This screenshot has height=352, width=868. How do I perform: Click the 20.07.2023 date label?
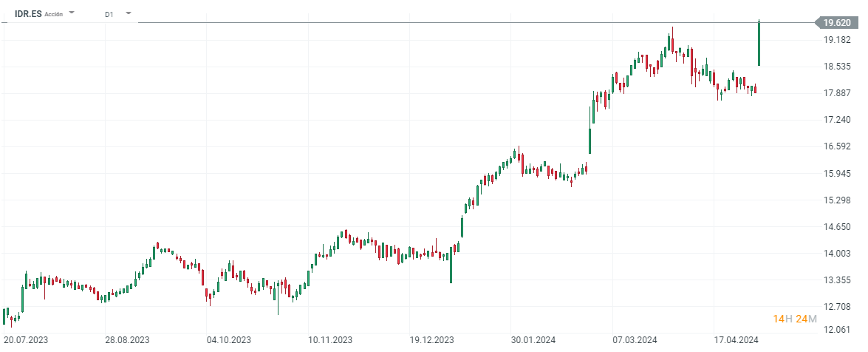[27, 340]
